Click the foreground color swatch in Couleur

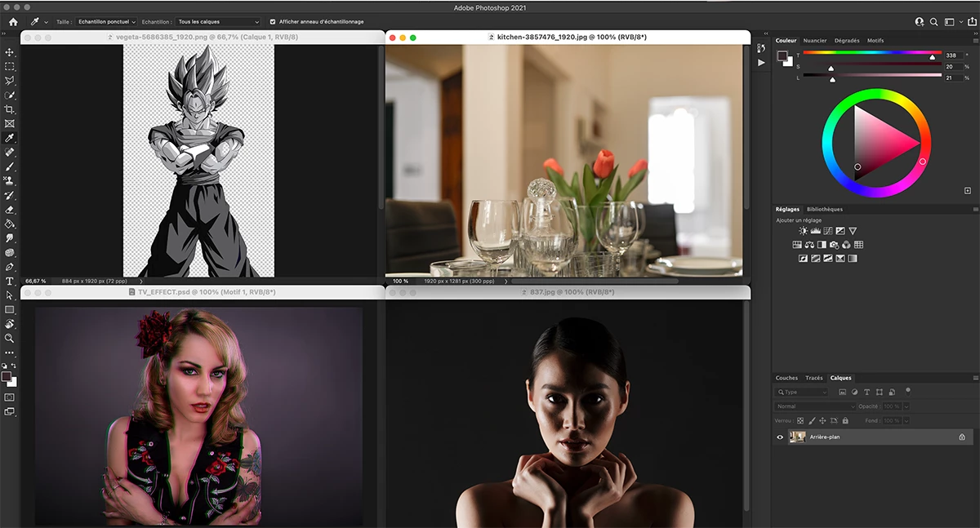point(782,55)
